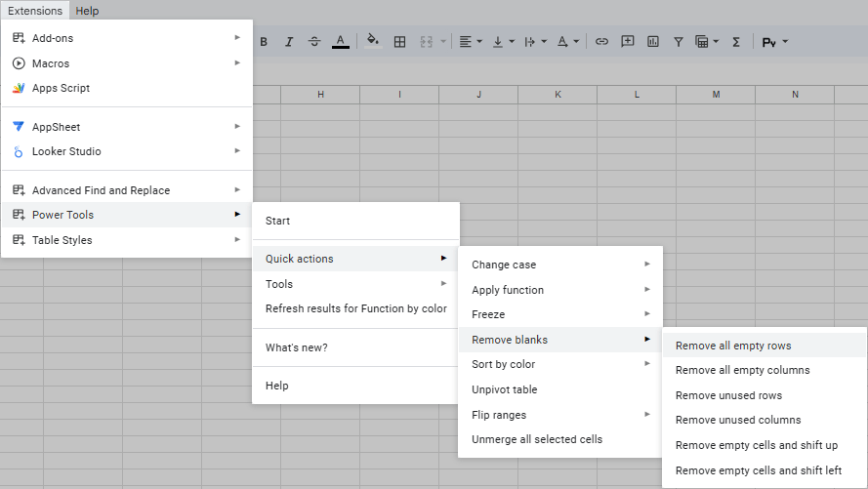
Task: Add a comment via toolbar icon
Action: click(x=627, y=42)
